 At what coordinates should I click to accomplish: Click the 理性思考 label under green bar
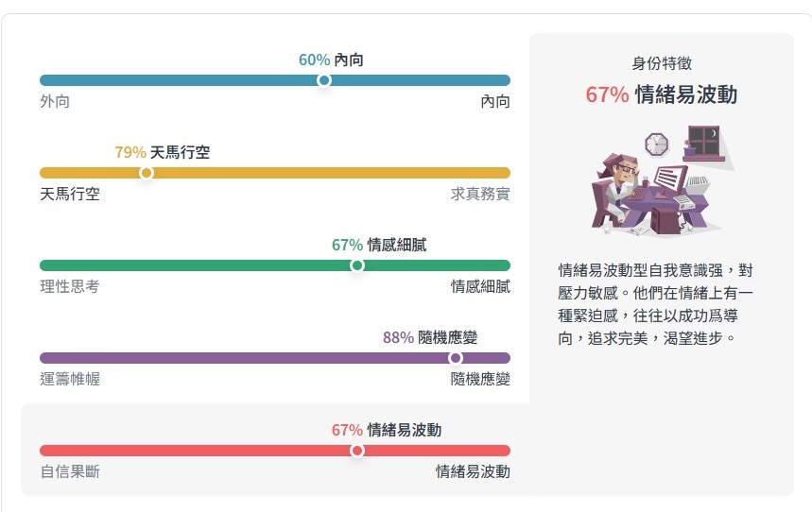[70, 287]
